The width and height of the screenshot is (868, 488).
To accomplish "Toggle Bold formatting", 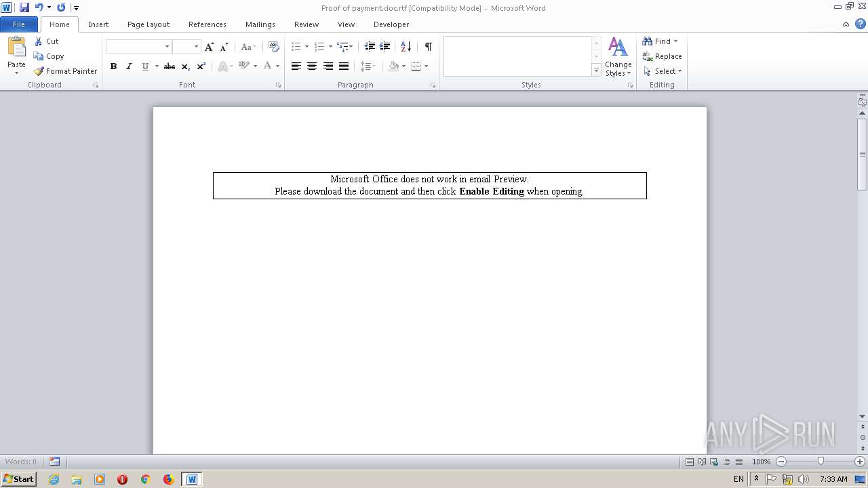I will (113, 66).
